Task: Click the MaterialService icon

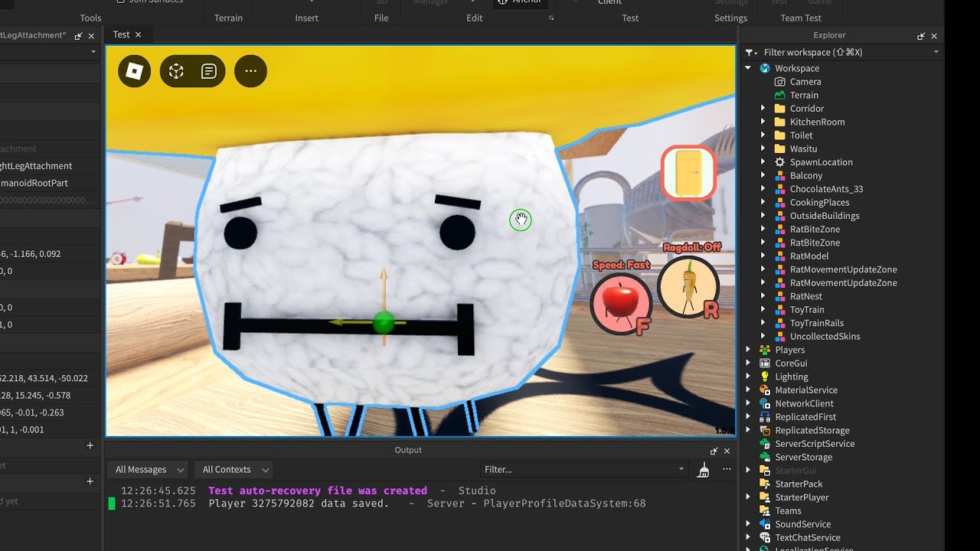Action: (x=764, y=390)
